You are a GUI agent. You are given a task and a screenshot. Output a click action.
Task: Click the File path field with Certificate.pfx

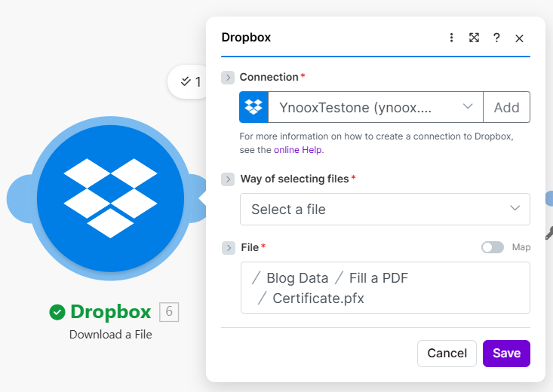coord(385,287)
